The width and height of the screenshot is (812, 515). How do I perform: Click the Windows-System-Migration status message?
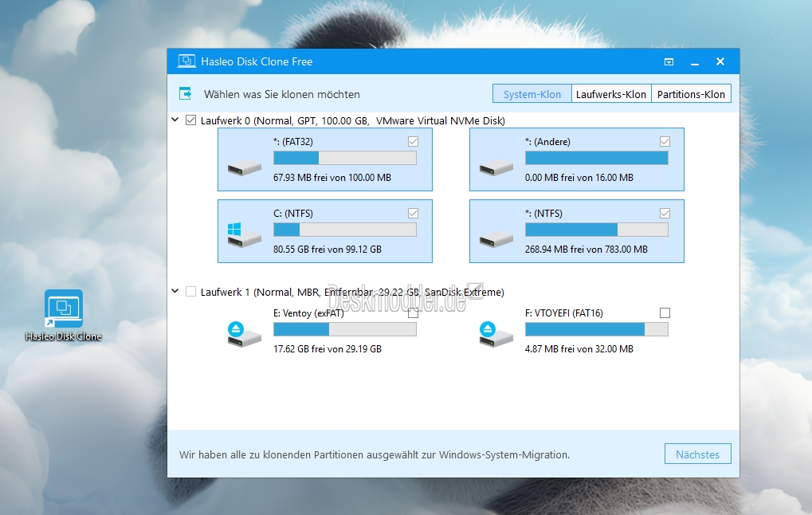pos(375,455)
